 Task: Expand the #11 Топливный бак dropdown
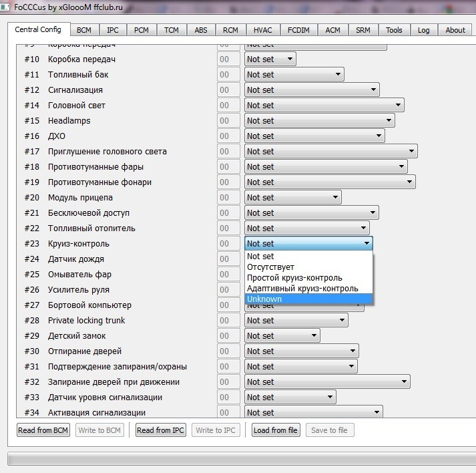point(294,74)
